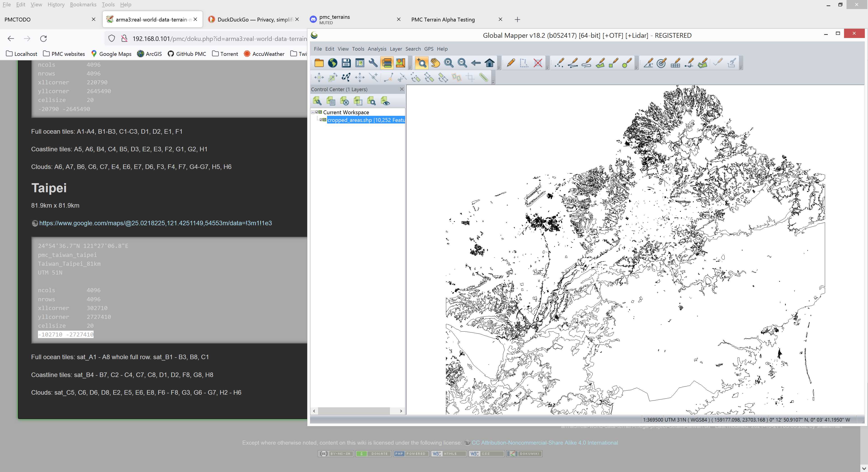Click the Home full view icon
868x472 pixels.
490,63
